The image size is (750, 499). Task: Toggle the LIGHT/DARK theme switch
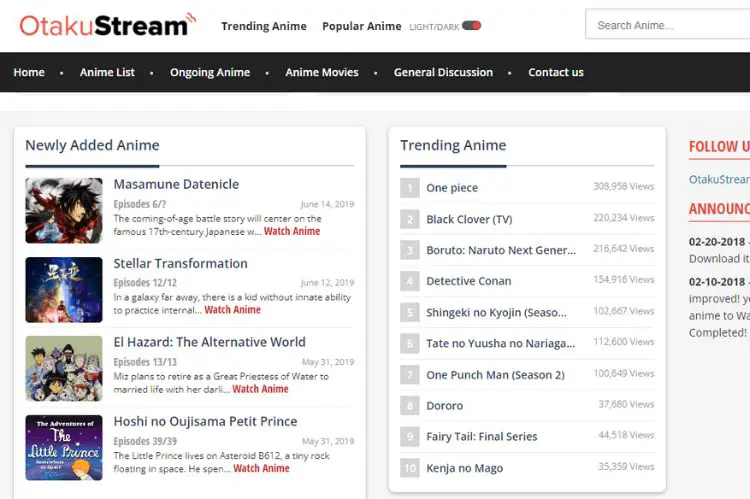click(471, 26)
